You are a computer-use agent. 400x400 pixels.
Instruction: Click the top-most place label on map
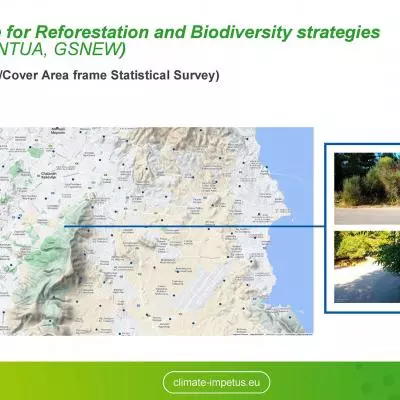click(58, 130)
